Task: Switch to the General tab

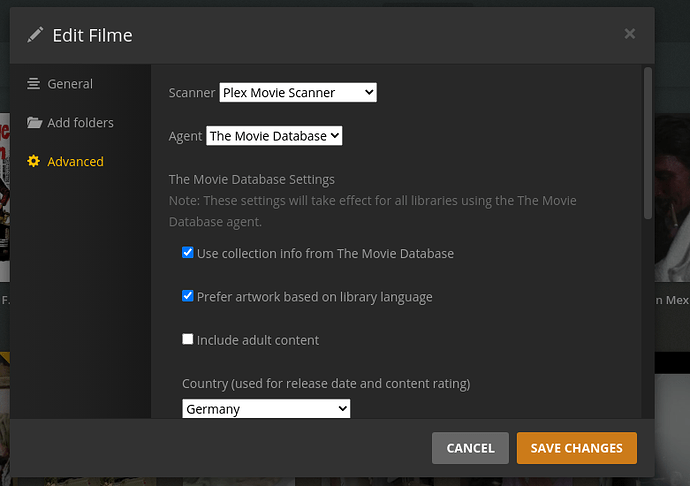Action: click(70, 84)
